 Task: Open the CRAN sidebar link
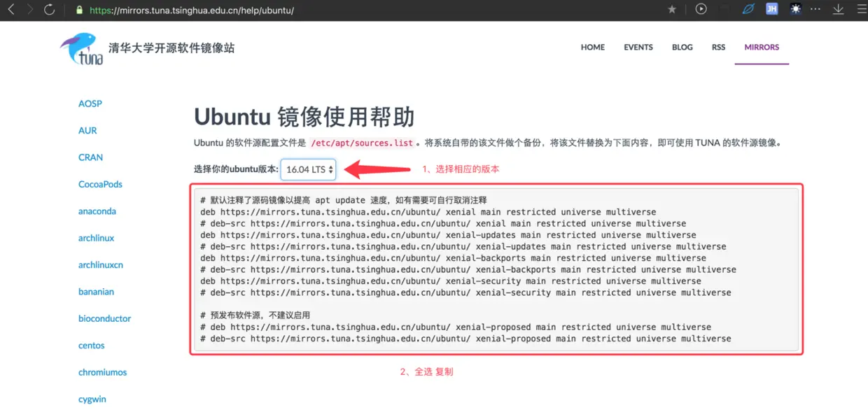90,157
